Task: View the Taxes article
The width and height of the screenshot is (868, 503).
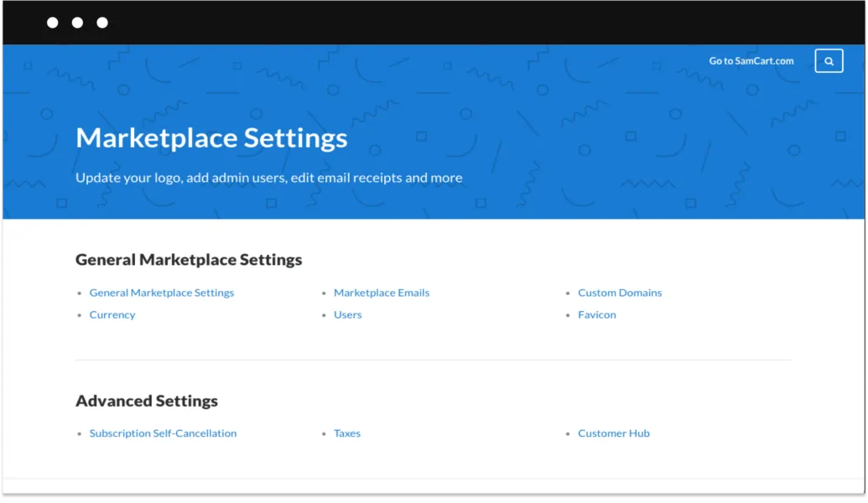Action: [347, 433]
